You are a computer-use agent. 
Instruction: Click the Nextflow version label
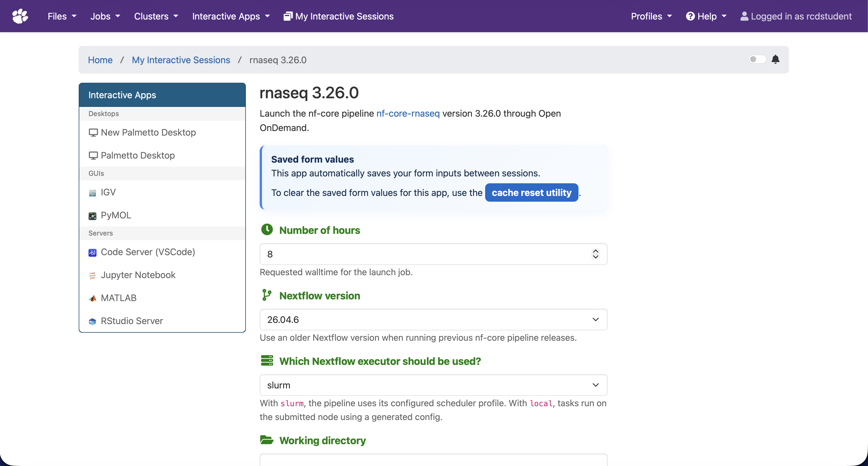click(319, 296)
